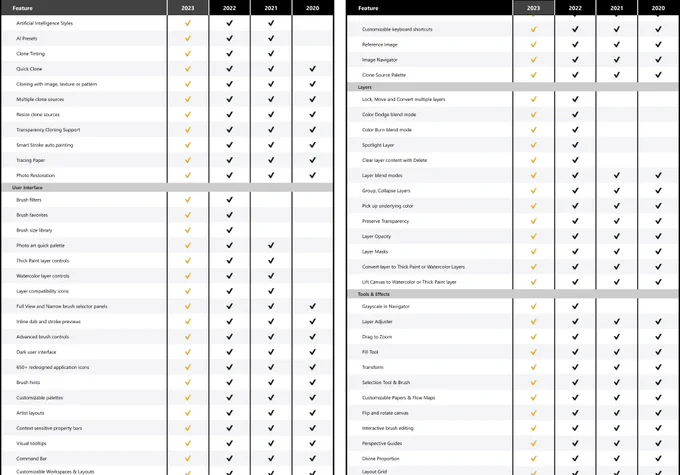The image size is (680, 475).
Task: Click the Cloning with image, texture or pattern label
Action: tap(57, 84)
